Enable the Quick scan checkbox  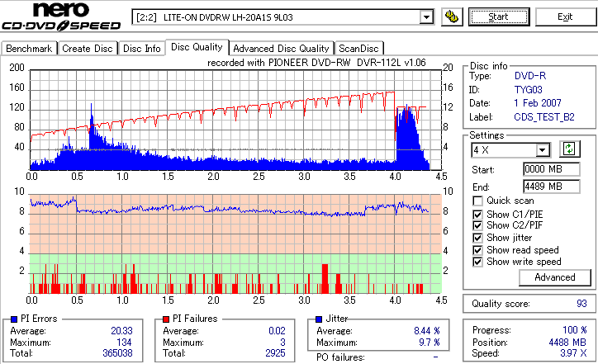pyautogui.click(x=477, y=201)
